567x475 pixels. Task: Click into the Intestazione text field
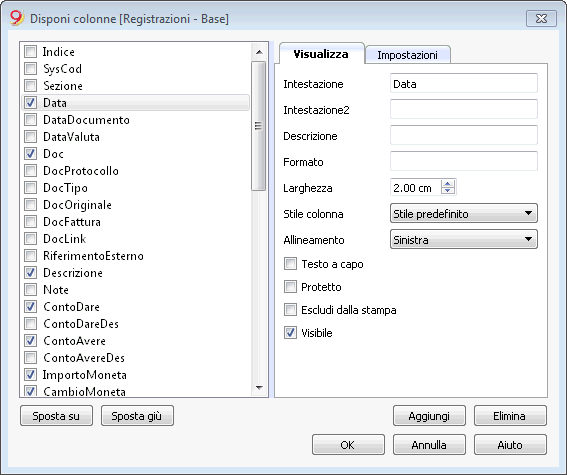click(464, 84)
